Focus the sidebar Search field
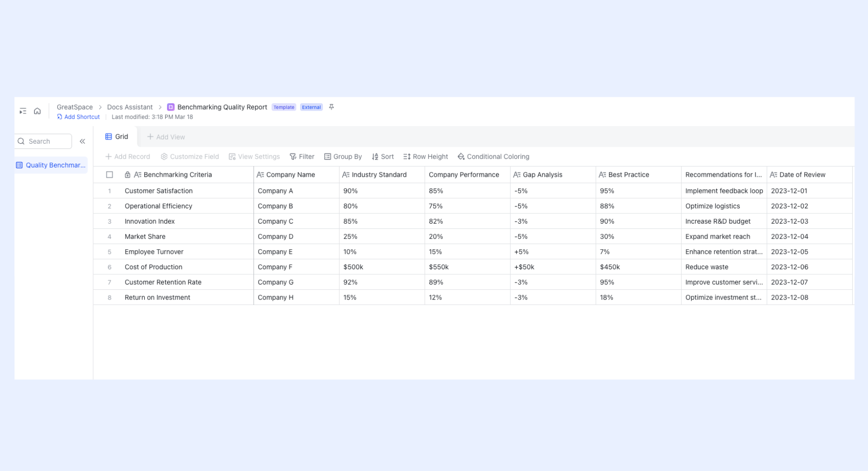 [43, 141]
